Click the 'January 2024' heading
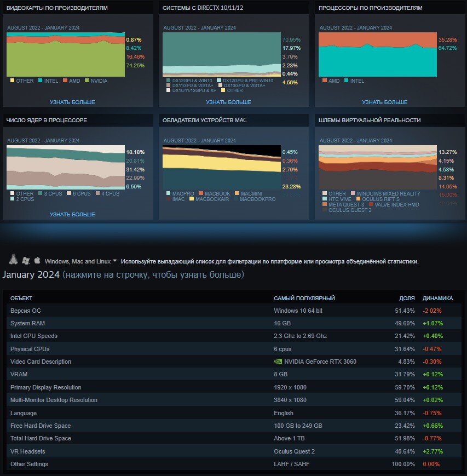 (x=31, y=274)
